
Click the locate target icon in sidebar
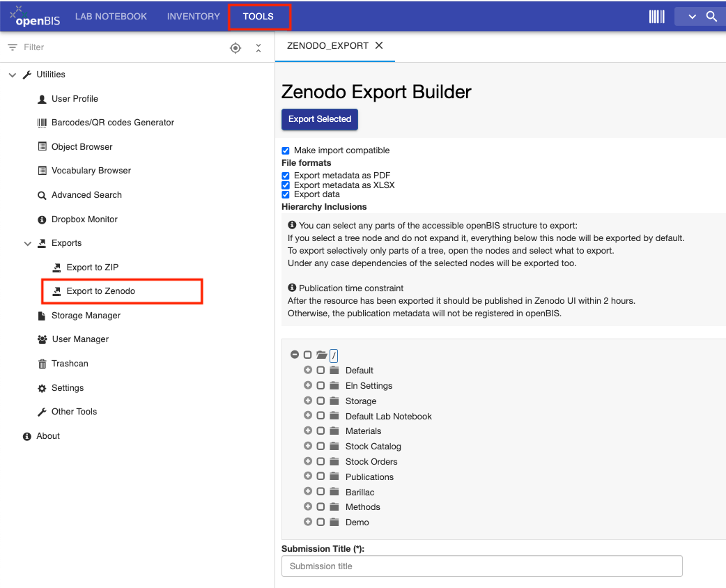click(x=235, y=47)
